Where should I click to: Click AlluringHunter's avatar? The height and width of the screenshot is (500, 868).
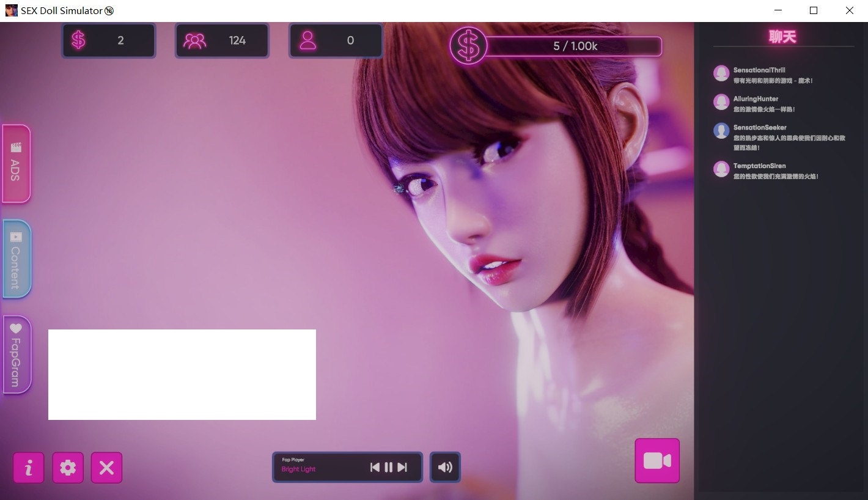(721, 102)
